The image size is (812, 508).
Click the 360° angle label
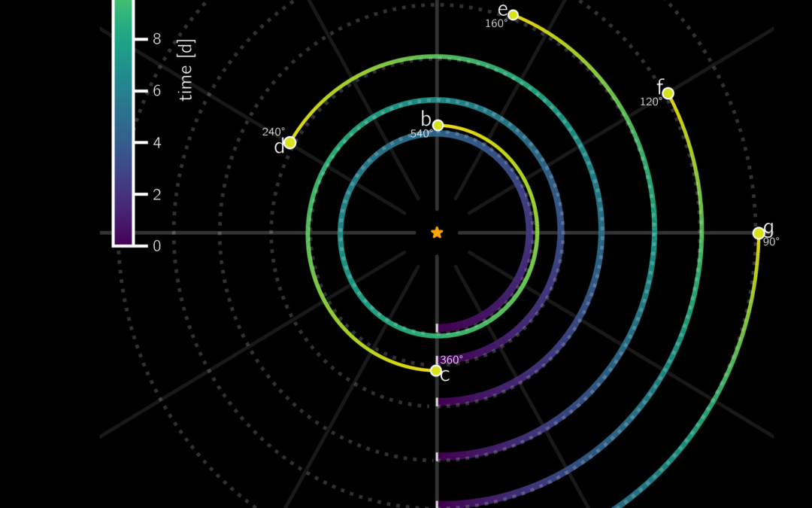[452, 360]
